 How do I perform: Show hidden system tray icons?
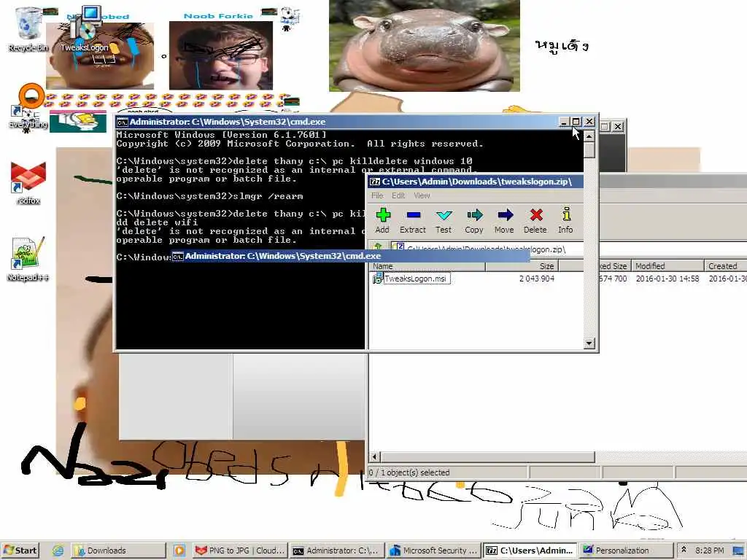click(x=684, y=550)
